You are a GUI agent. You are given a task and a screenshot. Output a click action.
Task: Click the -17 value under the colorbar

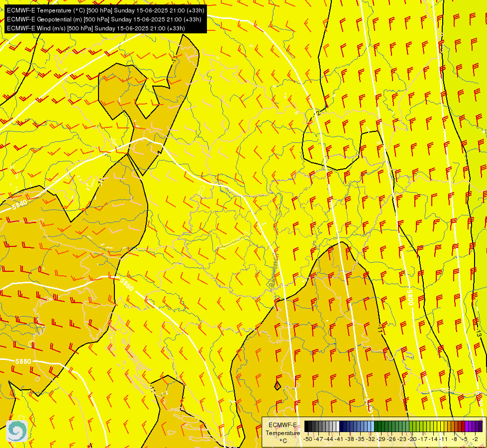[423, 439]
